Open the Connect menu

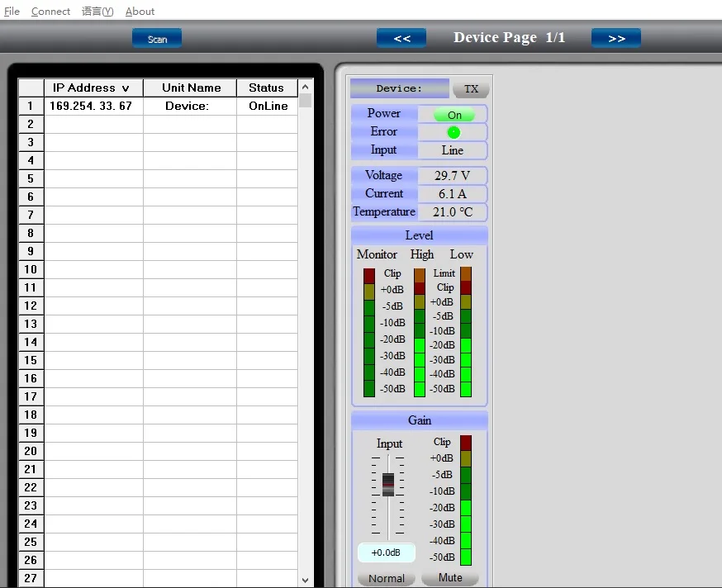(x=50, y=12)
